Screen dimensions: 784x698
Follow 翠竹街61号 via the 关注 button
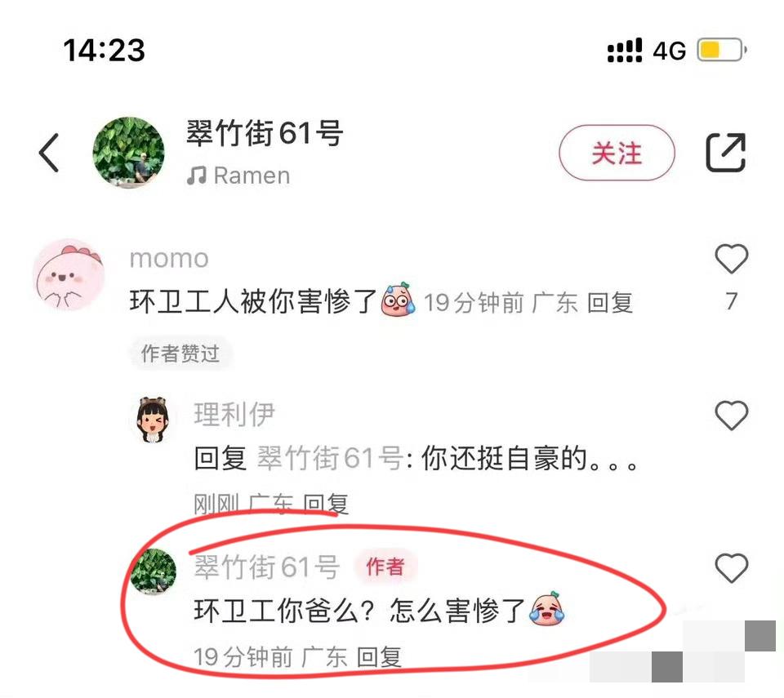pos(617,153)
